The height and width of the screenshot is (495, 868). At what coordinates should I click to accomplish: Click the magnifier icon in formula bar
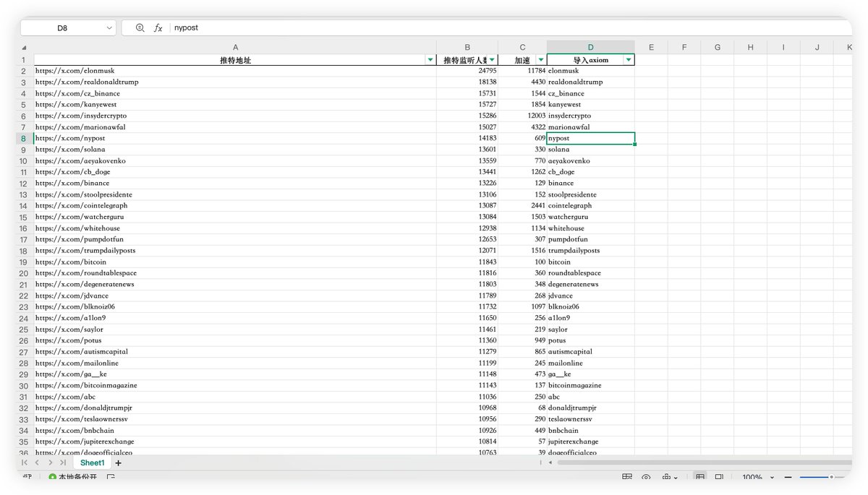coord(140,27)
